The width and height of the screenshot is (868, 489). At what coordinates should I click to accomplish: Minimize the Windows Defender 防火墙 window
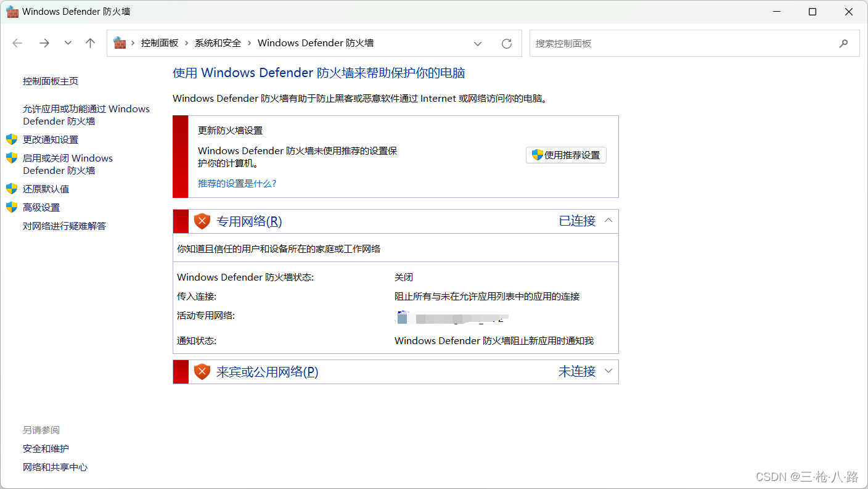(777, 12)
